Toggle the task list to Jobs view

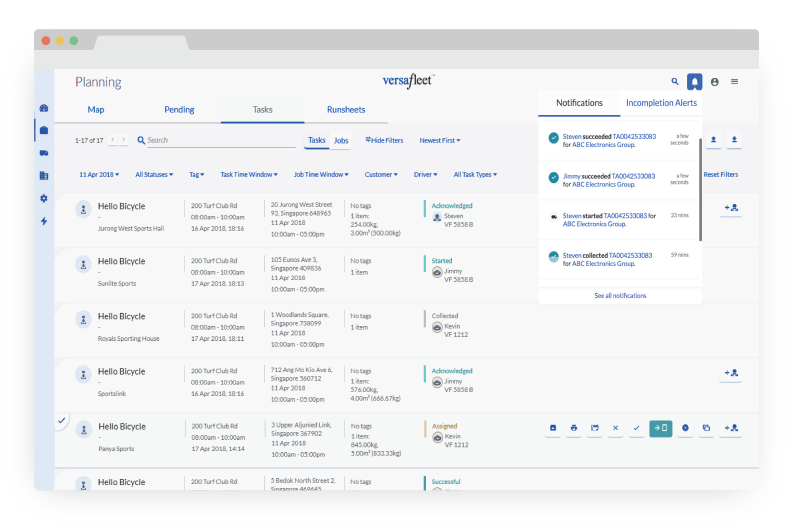pyautogui.click(x=341, y=141)
